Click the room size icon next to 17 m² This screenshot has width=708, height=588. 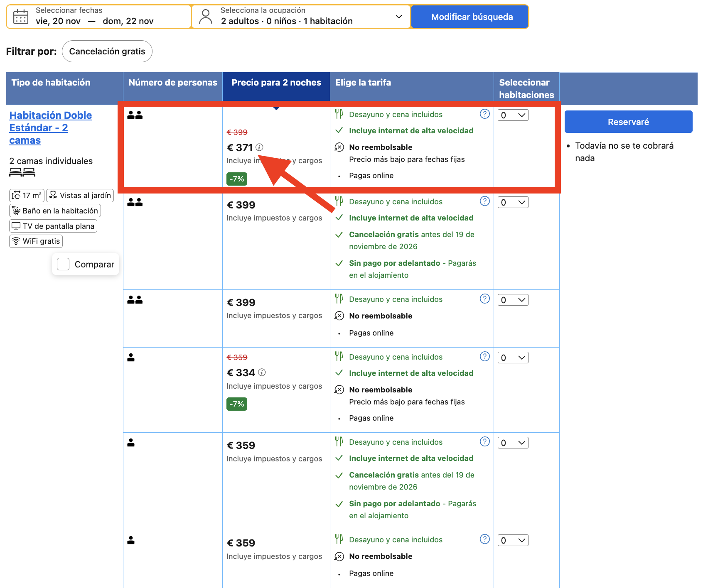16,195
